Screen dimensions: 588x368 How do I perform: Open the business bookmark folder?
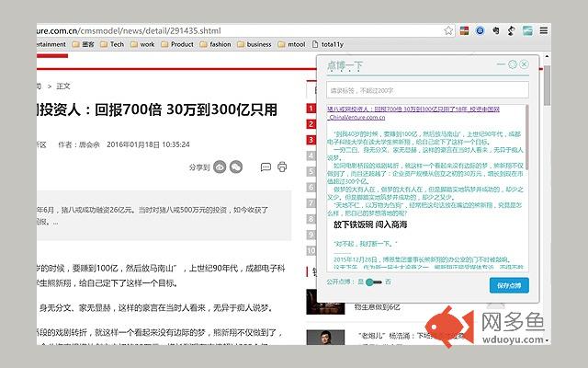click(x=254, y=44)
